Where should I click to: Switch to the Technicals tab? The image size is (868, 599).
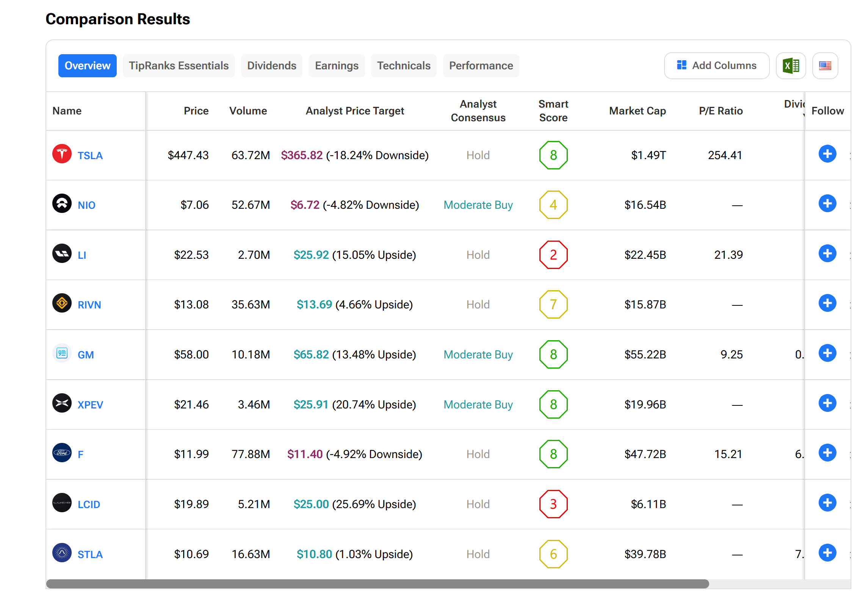[403, 66]
